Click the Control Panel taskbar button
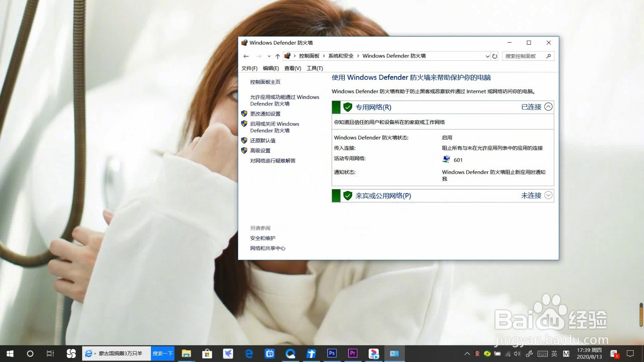Screen dimensions: 644x362 click(394, 354)
